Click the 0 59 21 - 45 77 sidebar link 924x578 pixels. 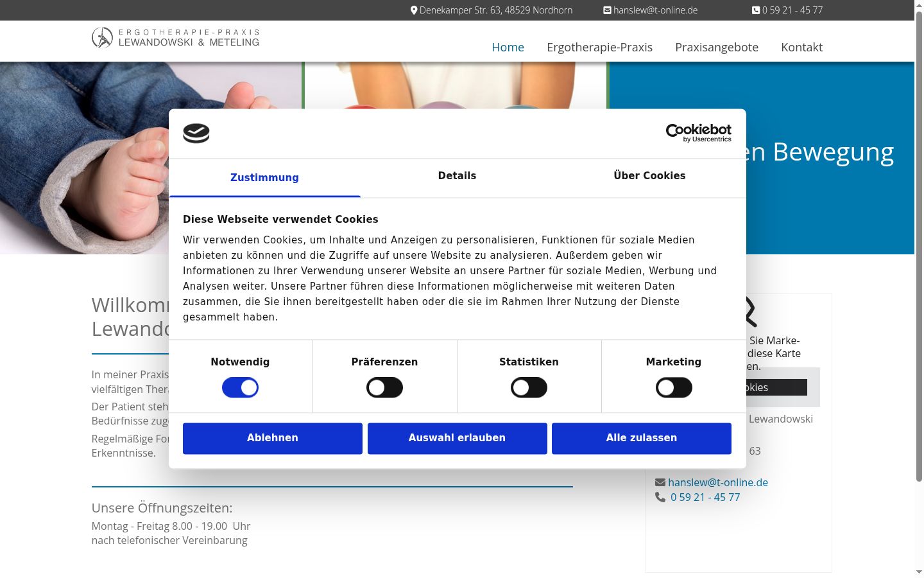click(705, 497)
